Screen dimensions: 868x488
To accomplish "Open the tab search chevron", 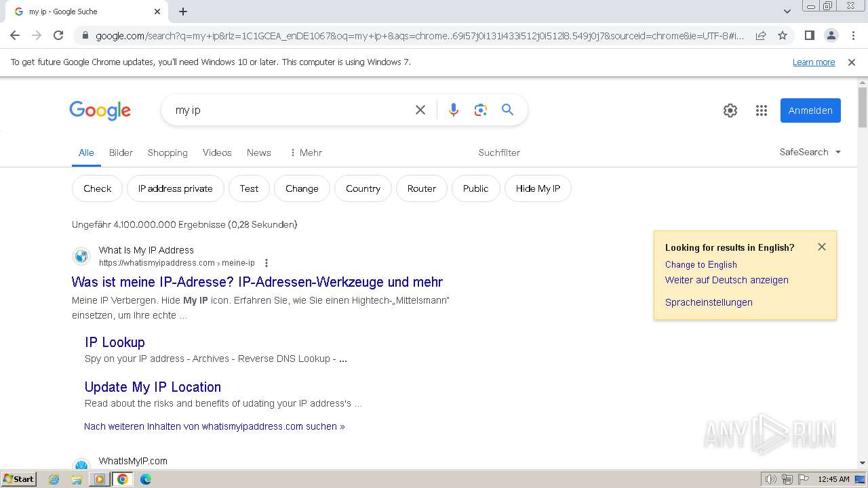I will click(787, 12).
